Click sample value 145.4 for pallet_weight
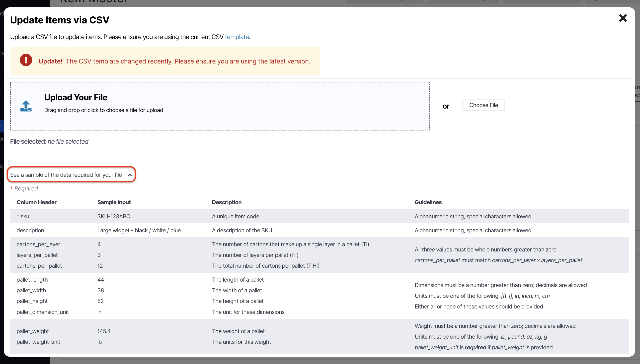This screenshot has height=364, width=640. pyautogui.click(x=104, y=331)
